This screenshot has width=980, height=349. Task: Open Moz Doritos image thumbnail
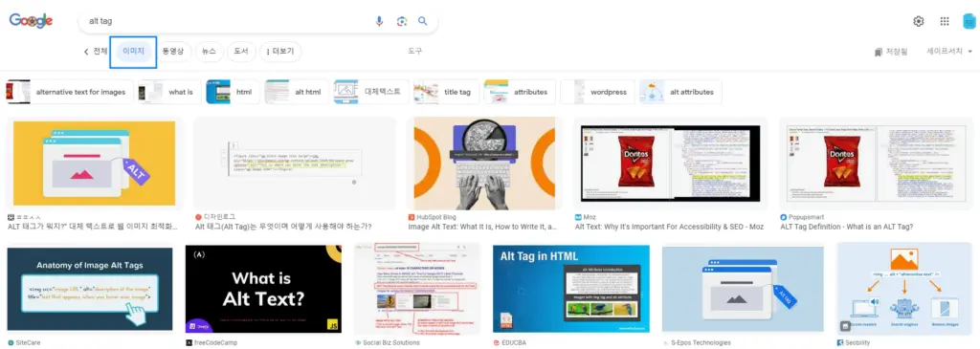670,164
